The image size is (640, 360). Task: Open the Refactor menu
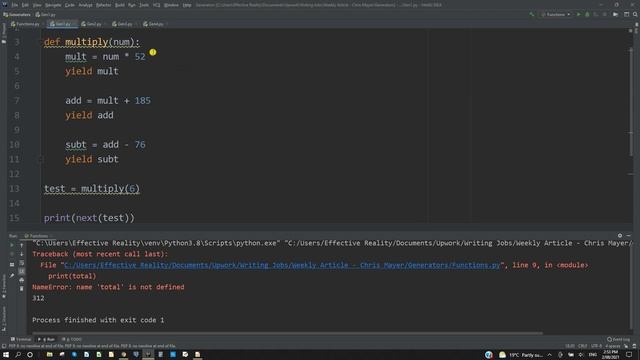pos(103,5)
